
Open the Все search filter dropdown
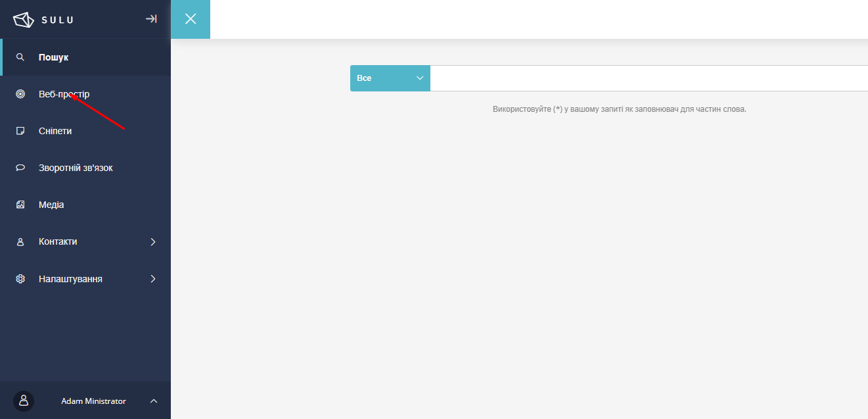coord(390,78)
